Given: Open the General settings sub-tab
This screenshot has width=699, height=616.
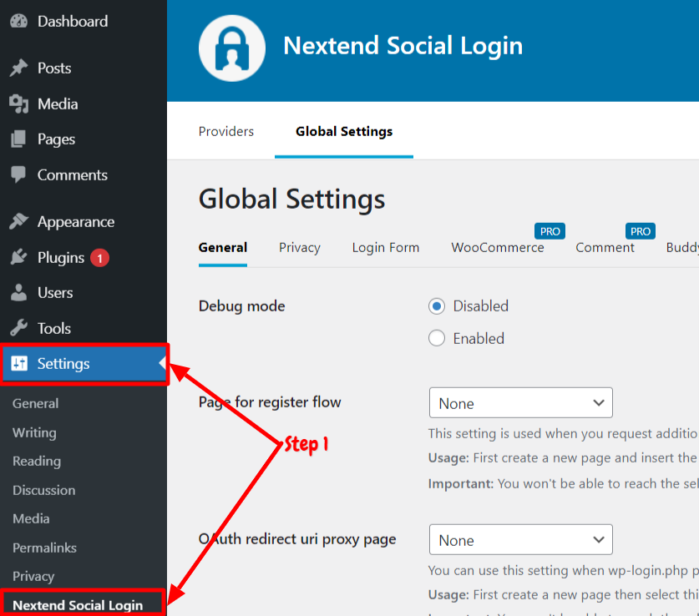Looking at the screenshot, I should click(223, 248).
